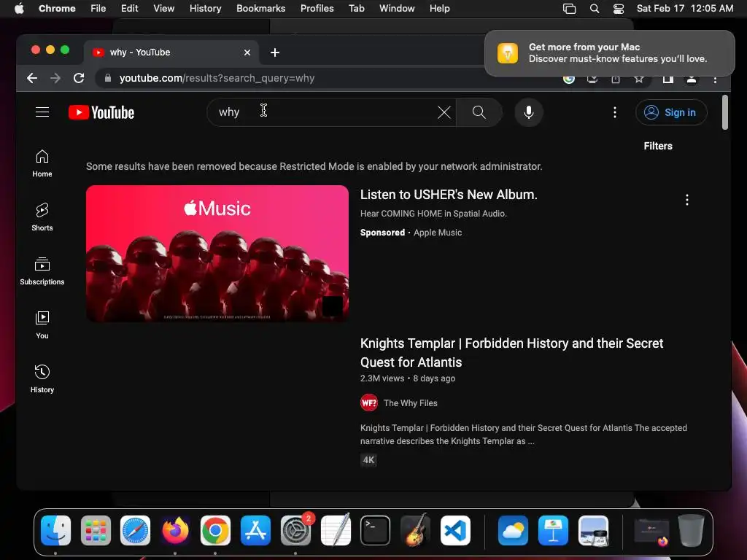
Task: Launch Safari from the Dock
Action: (135, 530)
